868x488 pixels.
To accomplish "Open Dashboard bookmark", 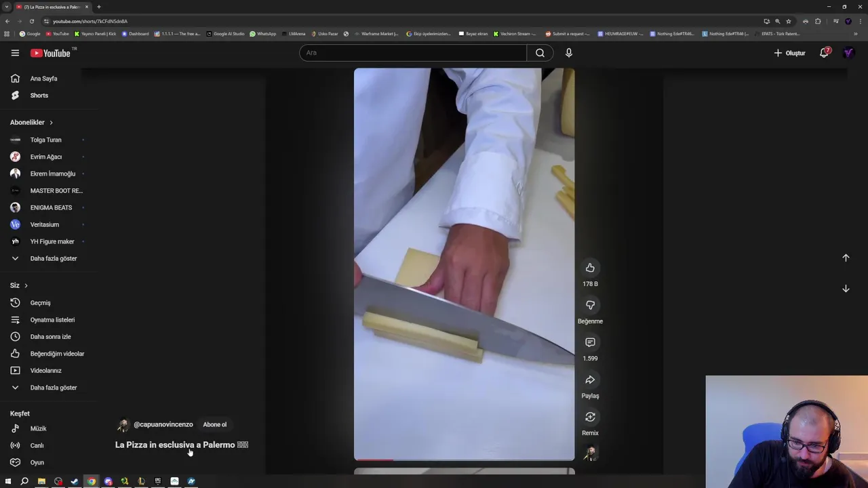I will [136, 33].
